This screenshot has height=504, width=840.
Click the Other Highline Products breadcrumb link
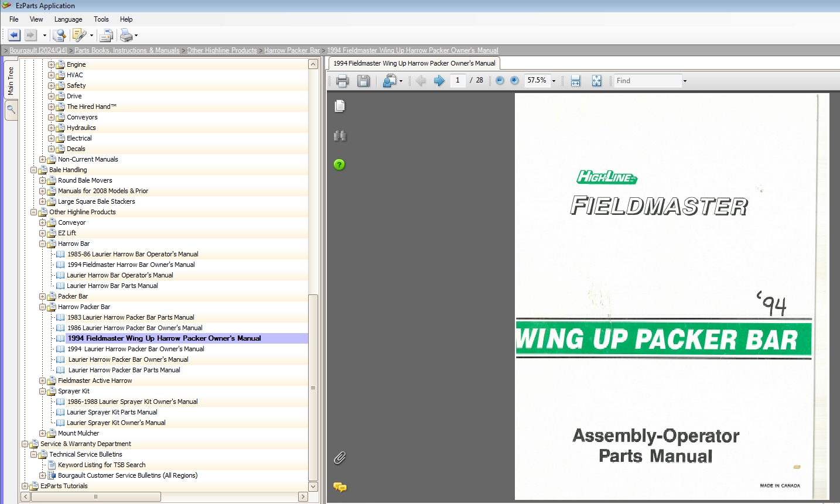click(222, 50)
